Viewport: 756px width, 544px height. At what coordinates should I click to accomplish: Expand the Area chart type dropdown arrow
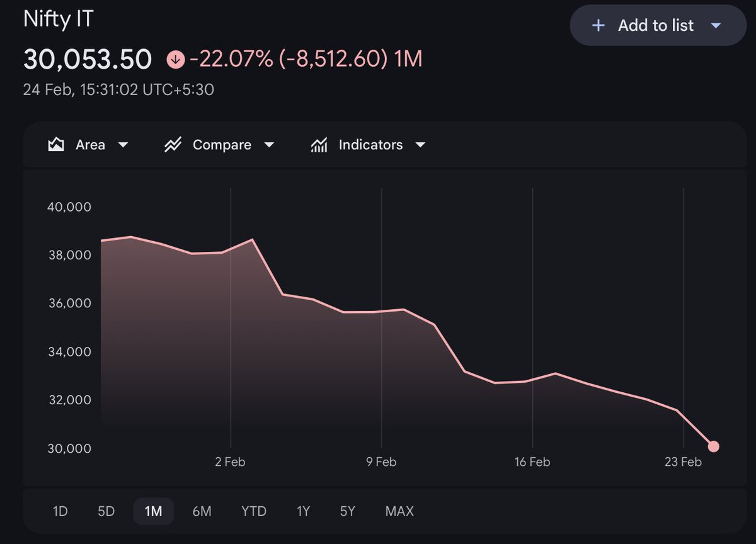tap(123, 145)
